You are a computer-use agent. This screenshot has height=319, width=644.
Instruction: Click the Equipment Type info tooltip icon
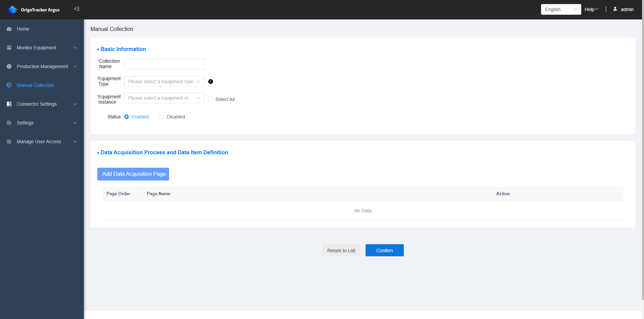[x=211, y=82]
